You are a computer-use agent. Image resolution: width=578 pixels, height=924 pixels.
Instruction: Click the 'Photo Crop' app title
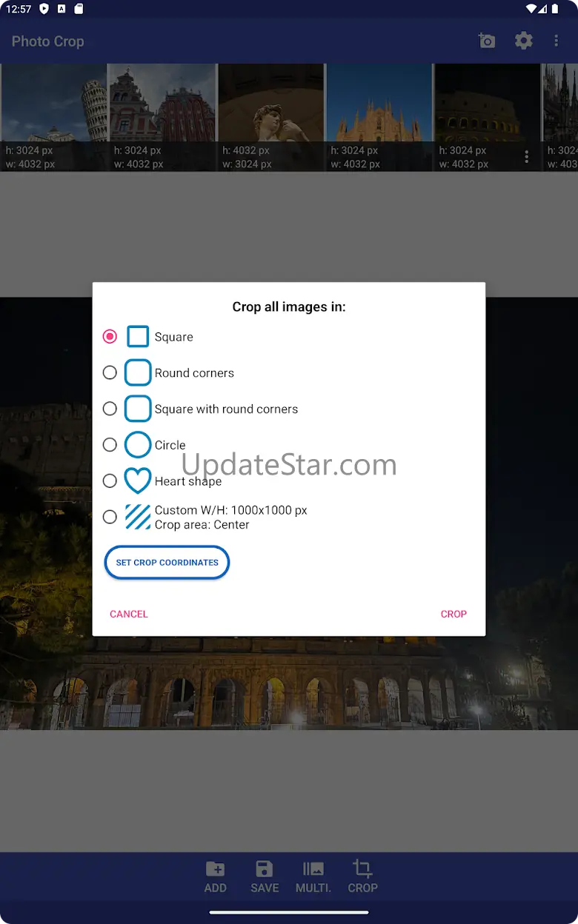pos(48,41)
